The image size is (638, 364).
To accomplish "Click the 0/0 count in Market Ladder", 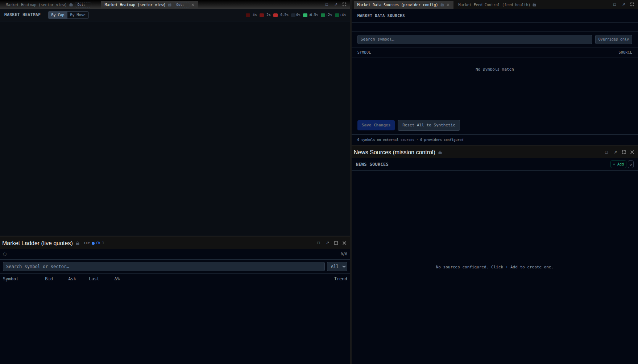I will coord(344,254).
